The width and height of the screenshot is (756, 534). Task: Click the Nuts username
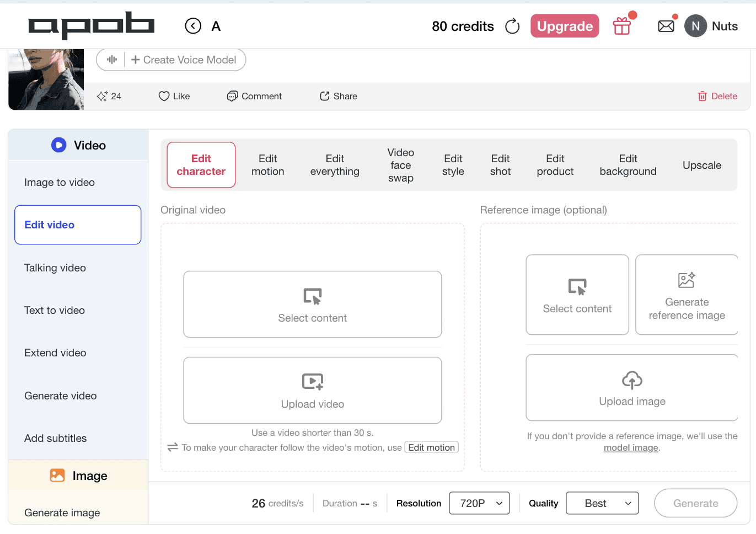[x=725, y=26]
